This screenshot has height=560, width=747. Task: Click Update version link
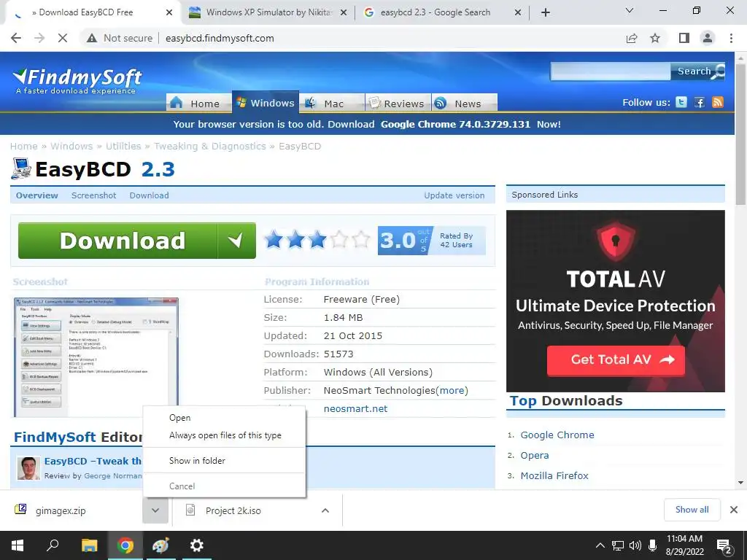(454, 195)
